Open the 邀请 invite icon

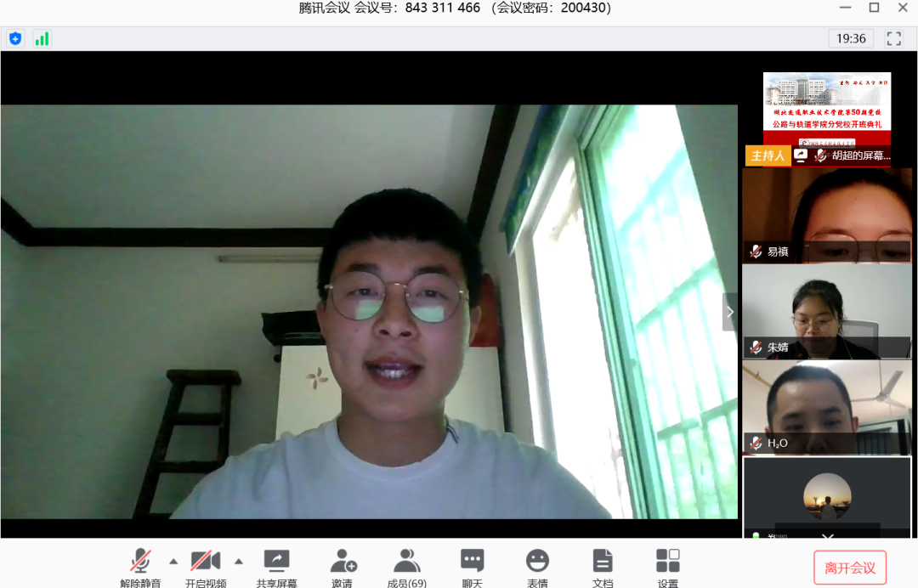pyautogui.click(x=343, y=562)
